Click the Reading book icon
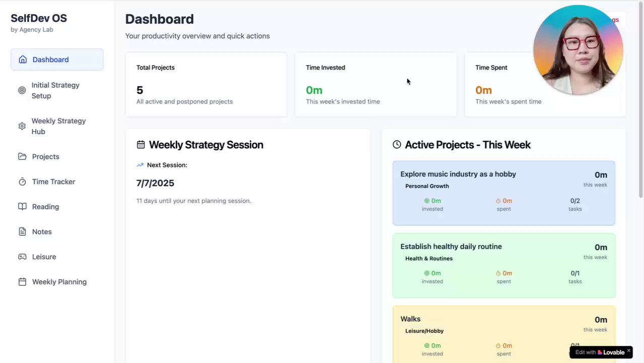644x363 pixels. click(22, 207)
